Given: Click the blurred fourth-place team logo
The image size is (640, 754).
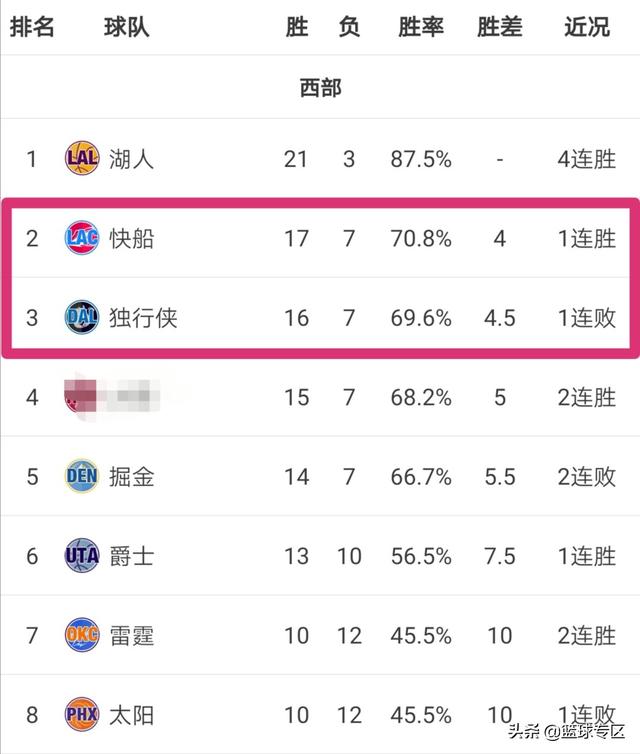Looking at the screenshot, I should 81,397.
